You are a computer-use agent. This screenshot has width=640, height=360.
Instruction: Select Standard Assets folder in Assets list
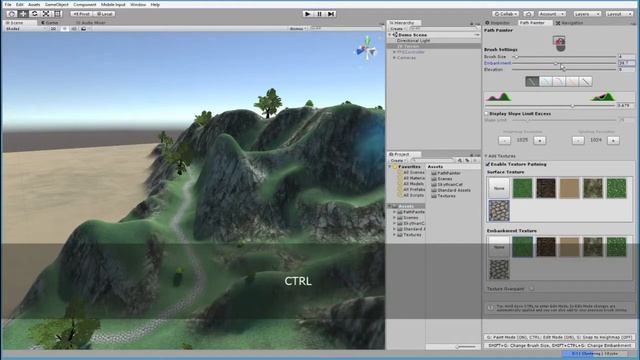(451, 190)
